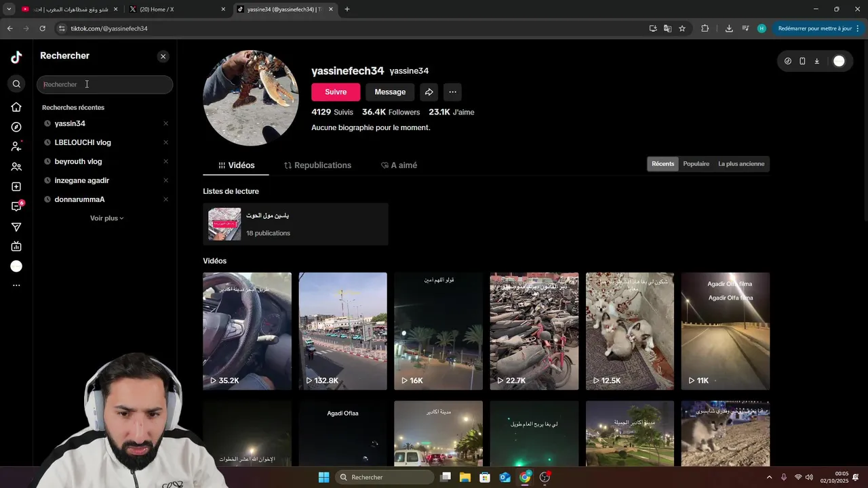Select recent search inzegane agadir
The image size is (868, 488).
81,180
